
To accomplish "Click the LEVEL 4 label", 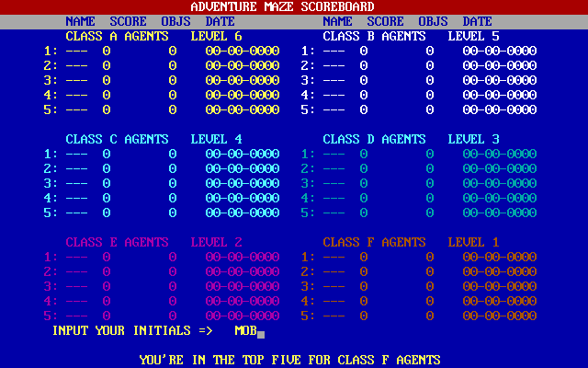I will tap(217, 139).
